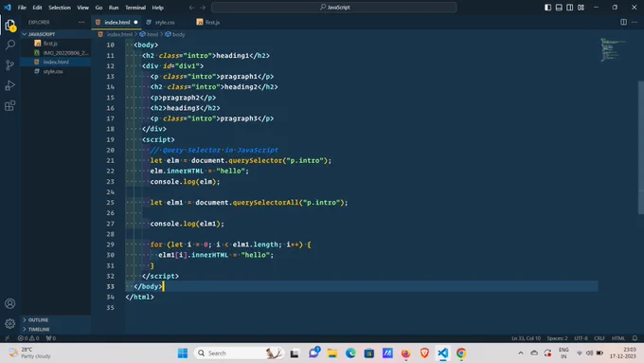Open the Accounts menu icon
The image size is (644, 363).
click(x=9, y=303)
